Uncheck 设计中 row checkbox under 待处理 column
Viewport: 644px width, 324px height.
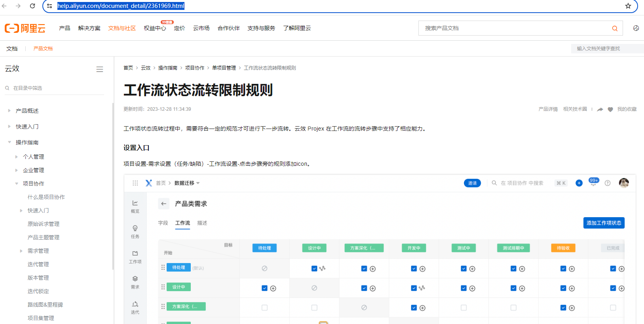[x=264, y=288]
